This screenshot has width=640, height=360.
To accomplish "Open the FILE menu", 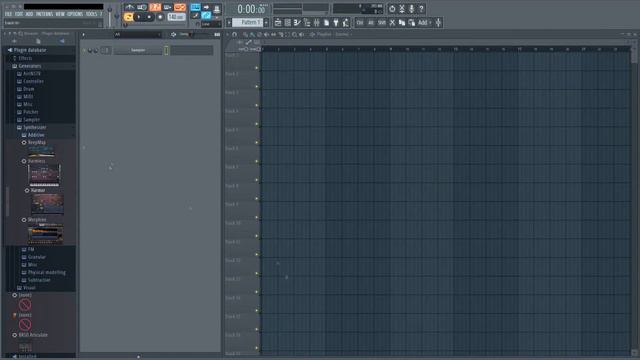I will tap(8, 14).
